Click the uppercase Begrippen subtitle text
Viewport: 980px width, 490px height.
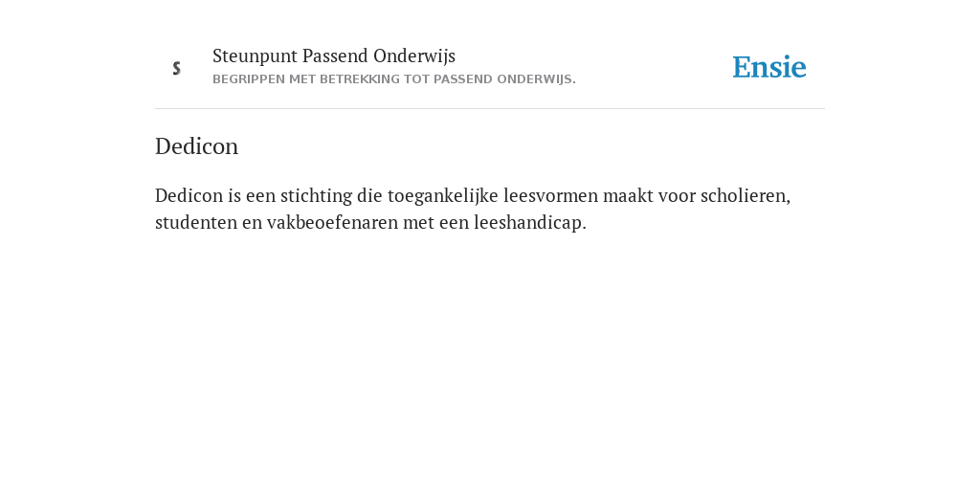(x=393, y=79)
